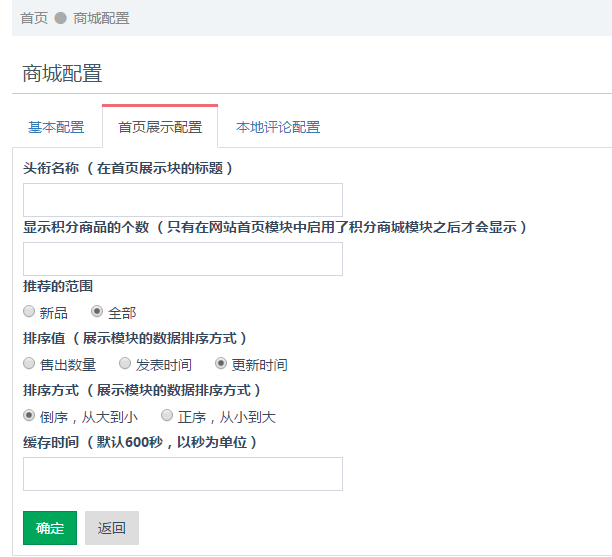Select the 新品 radio button
The width and height of the screenshot is (612, 557).
click(29, 311)
